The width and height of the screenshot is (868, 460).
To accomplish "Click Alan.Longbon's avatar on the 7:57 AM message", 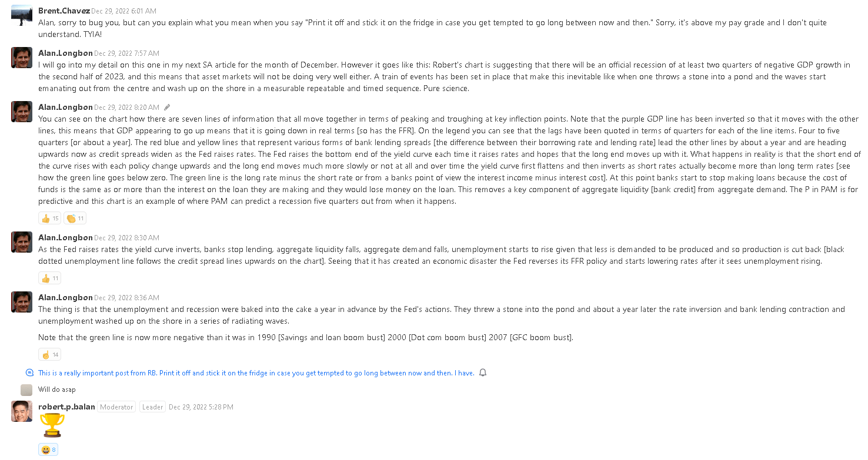I will coord(22,58).
